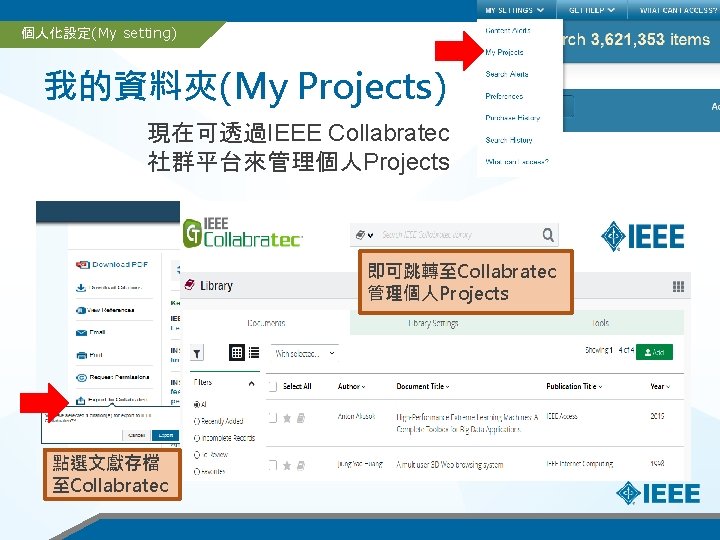Open the Get Help dropdown menu
The width and height of the screenshot is (720, 540).
591,10
